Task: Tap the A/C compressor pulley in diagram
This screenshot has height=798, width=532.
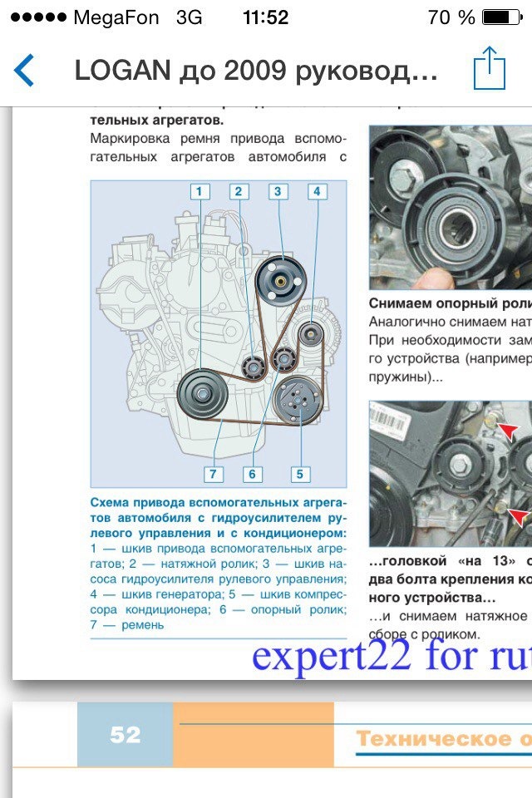Action: point(298,401)
